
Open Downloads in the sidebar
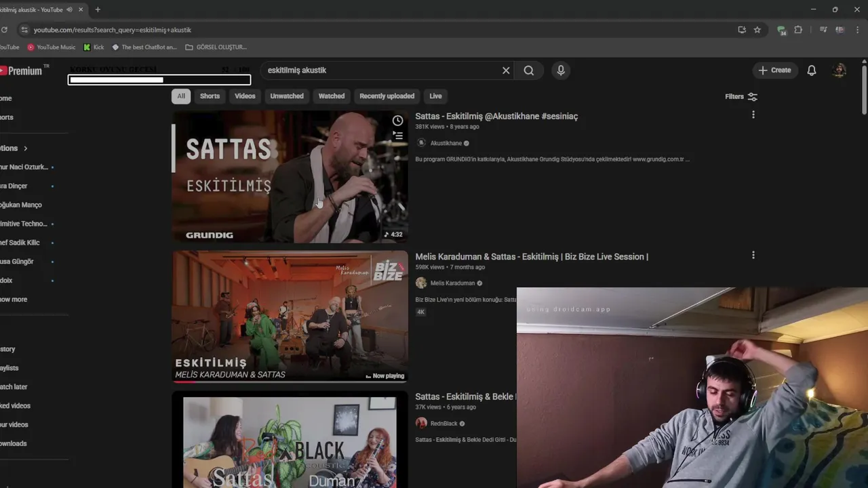tap(14, 444)
